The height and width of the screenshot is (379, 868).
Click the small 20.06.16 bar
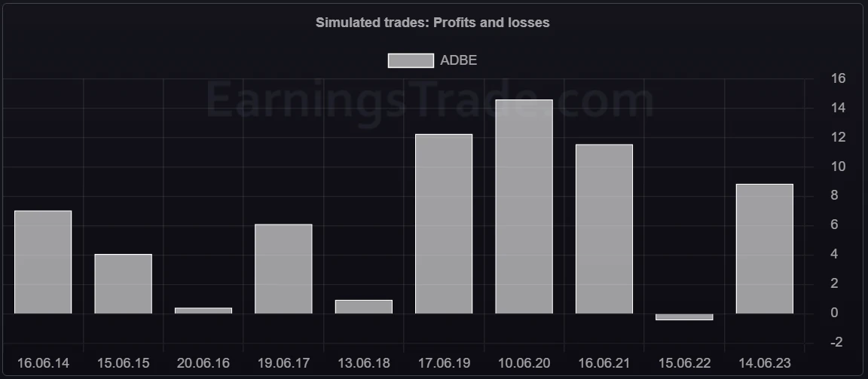pyautogui.click(x=203, y=310)
